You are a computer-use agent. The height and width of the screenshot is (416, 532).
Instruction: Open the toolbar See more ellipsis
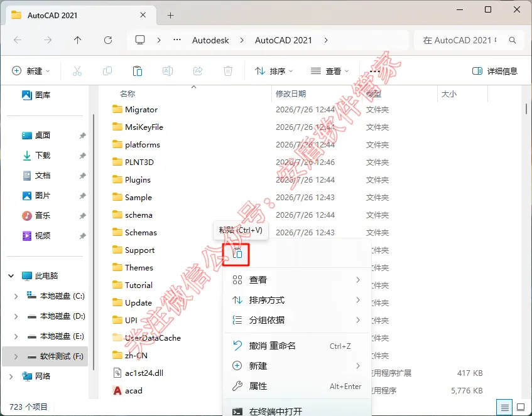click(x=374, y=71)
